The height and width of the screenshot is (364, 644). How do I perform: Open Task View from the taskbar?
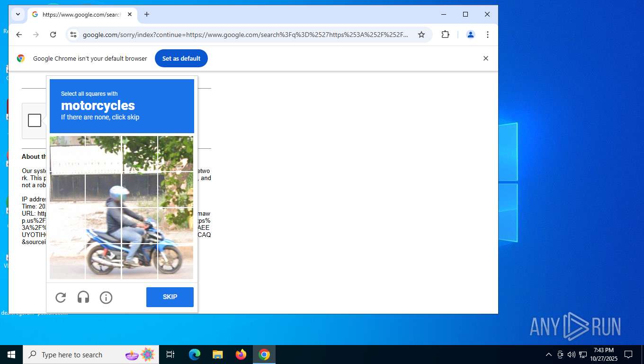click(170, 355)
